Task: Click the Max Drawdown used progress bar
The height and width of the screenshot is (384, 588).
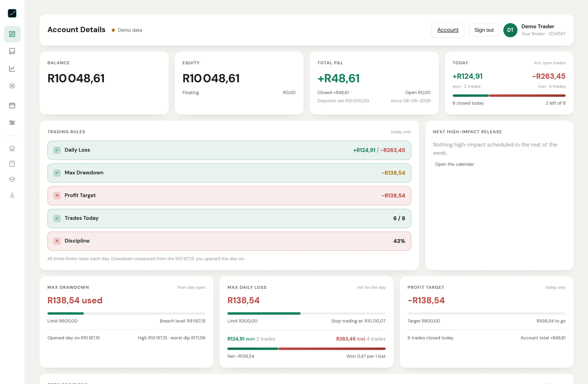Action: click(126, 313)
